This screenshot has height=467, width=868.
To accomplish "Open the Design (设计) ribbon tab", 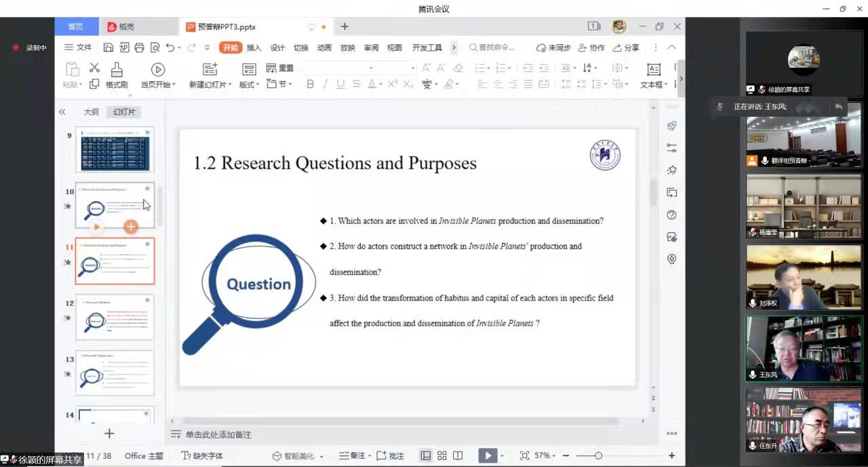I will pos(277,48).
